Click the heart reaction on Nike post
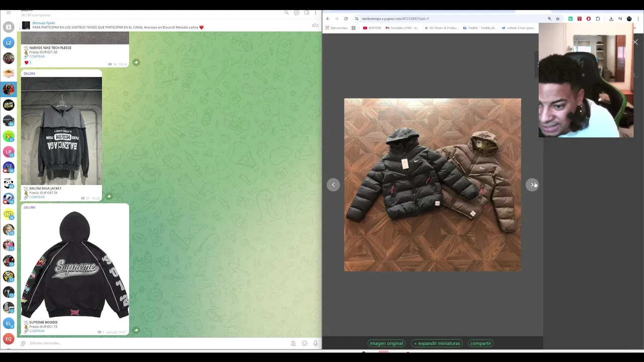 coord(28,62)
